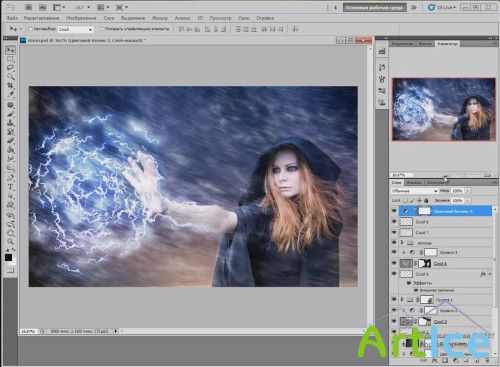Click the fx layer style icon at the bottom of Layers
Screen dimensions: 500x367
pos(434,361)
